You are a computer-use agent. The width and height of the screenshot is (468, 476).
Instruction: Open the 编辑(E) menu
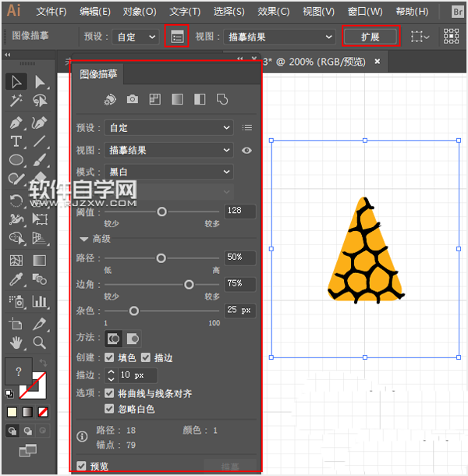click(95, 12)
